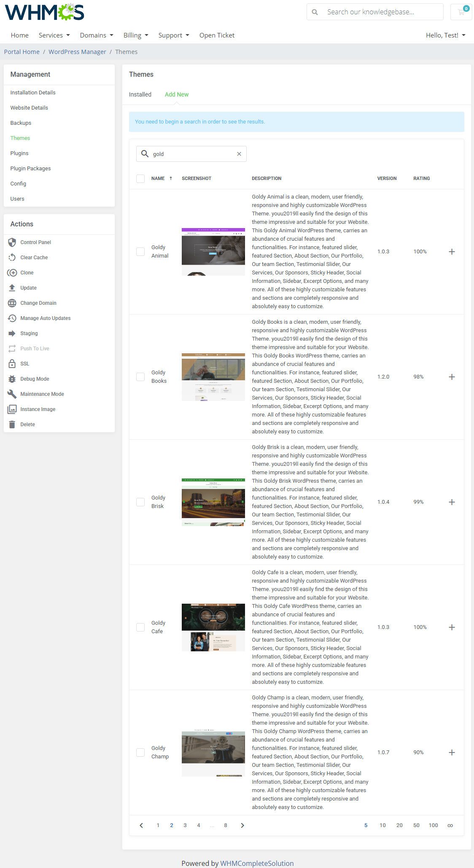Click the WHMCS logo
The image size is (474, 868).
44,12
